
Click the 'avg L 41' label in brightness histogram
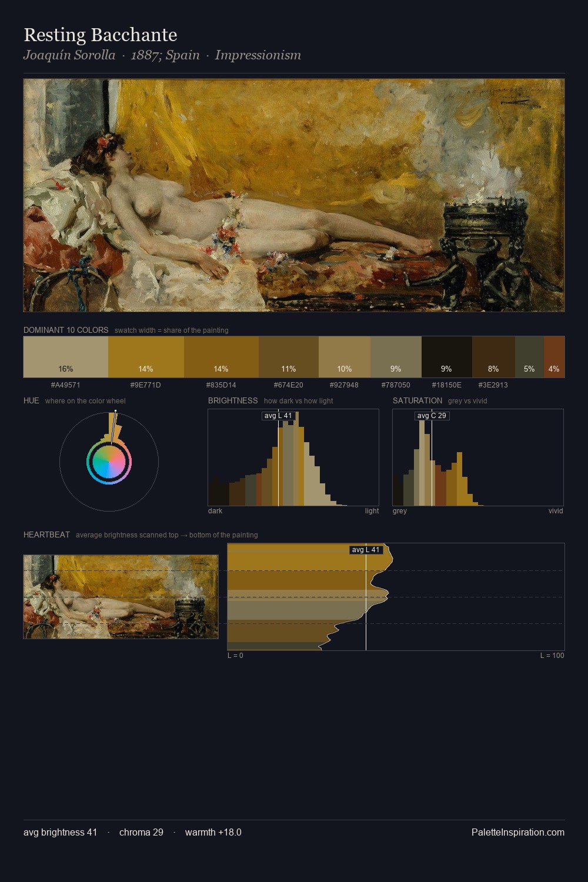(278, 416)
